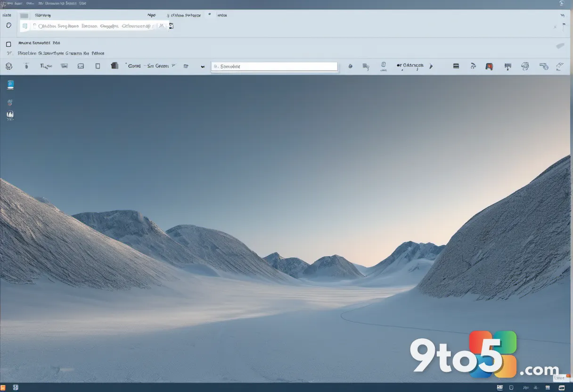Image resolution: width=573 pixels, height=392 pixels.
Task: Select the blank page outline toolbar icon
Action: pyautogui.click(x=98, y=66)
